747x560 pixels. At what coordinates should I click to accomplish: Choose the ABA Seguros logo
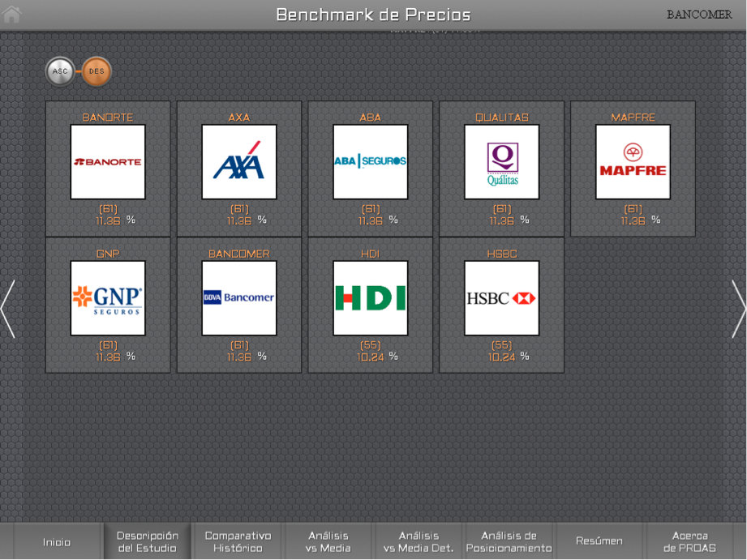pos(370,162)
